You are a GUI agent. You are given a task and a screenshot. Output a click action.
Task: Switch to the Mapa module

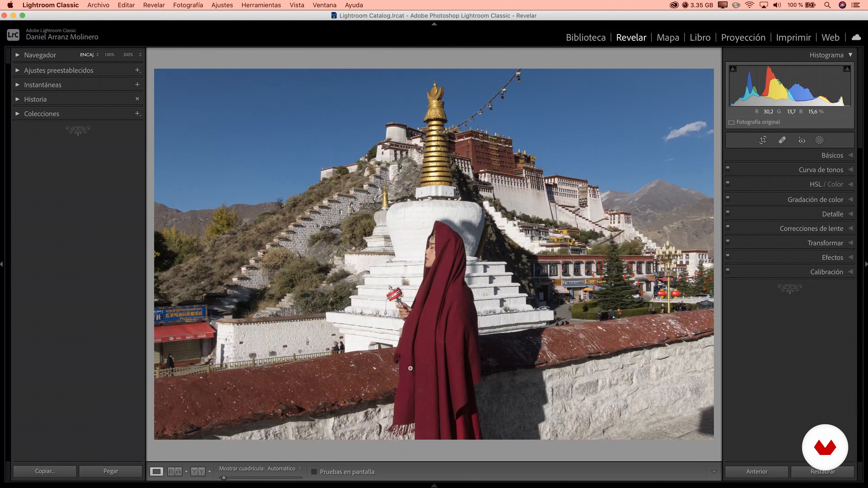point(668,37)
